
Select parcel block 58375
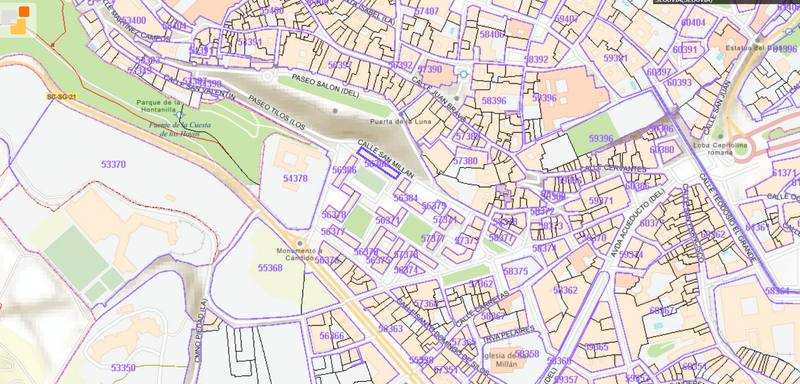pos(516,271)
